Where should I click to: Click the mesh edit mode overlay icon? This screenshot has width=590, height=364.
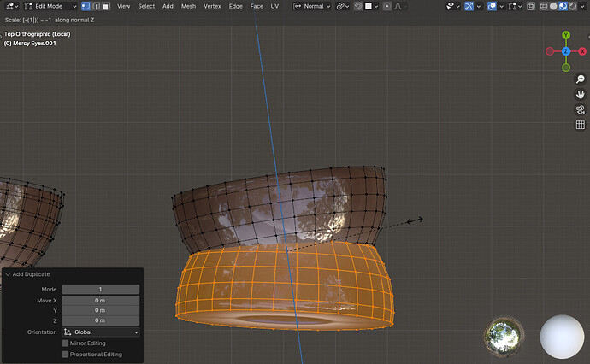point(512,6)
